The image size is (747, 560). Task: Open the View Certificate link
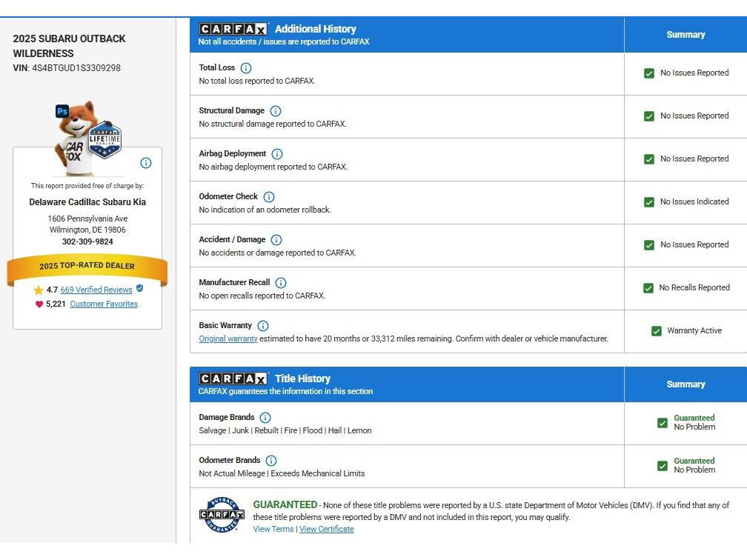[327, 529]
